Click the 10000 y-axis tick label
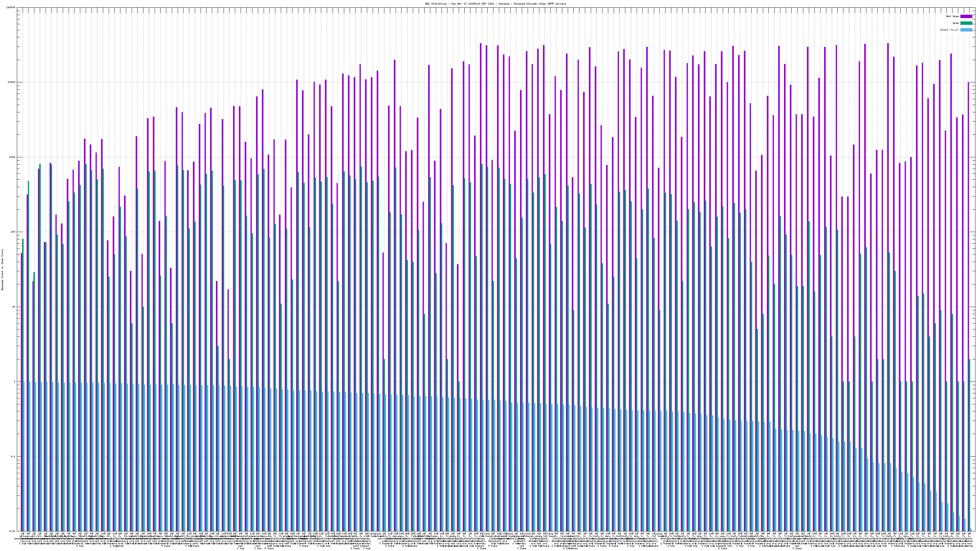Viewport: 980px width, 551px height. [11, 83]
